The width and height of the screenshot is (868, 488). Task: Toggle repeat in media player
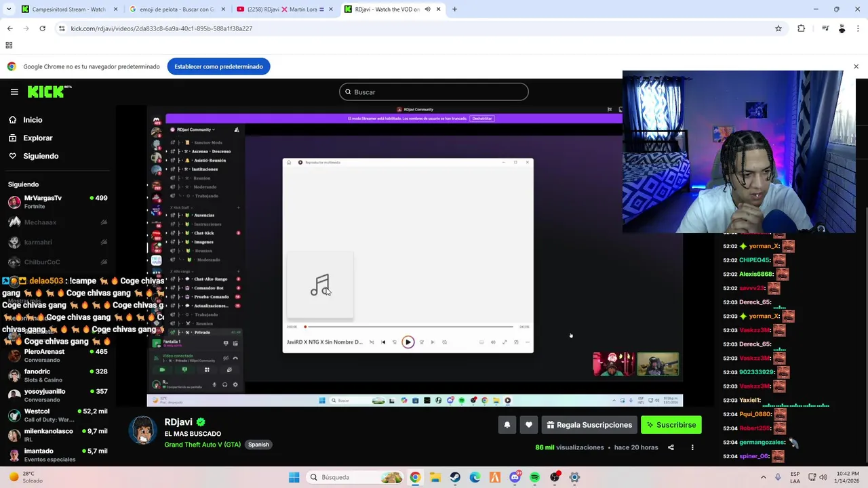[x=444, y=342]
